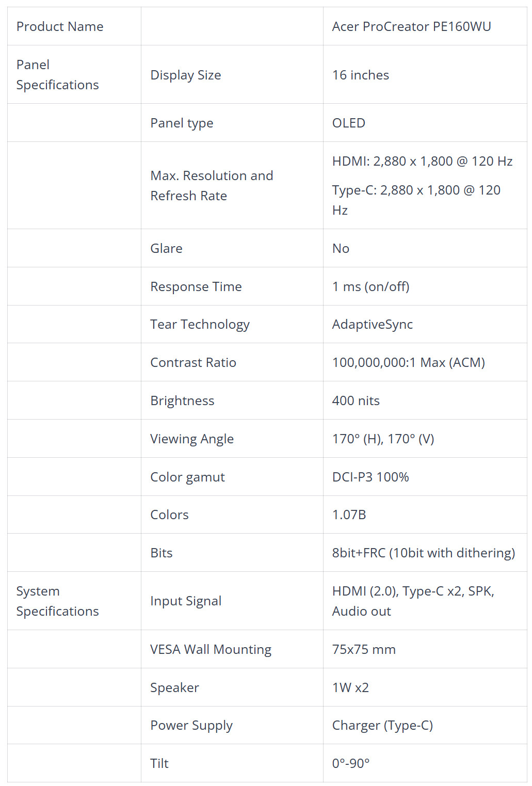Image resolution: width=532 pixels, height=786 pixels.
Task: Click the Contrast Ratio label
Action: [193, 362]
